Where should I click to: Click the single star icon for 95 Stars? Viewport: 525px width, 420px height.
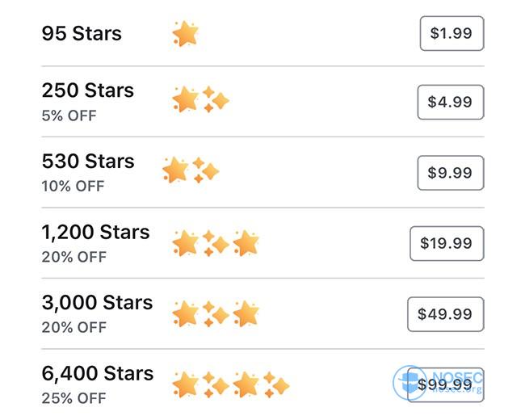pos(185,33)
